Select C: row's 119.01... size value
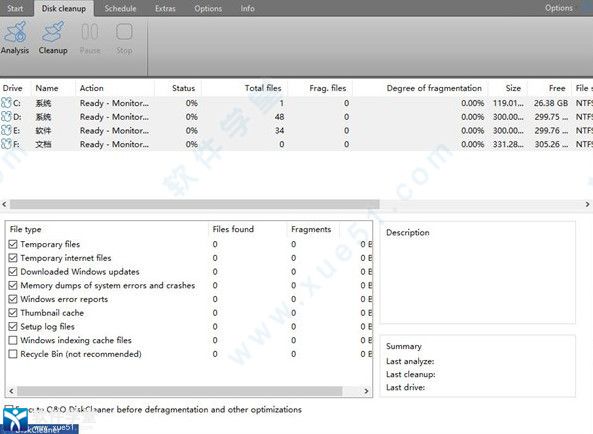Image resolution: width=593 pixels, height=434 pixels. coord(508,103)
